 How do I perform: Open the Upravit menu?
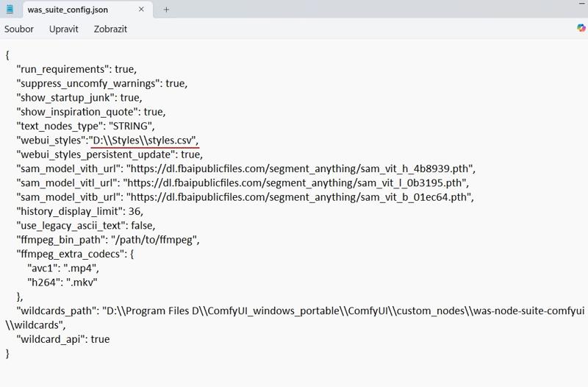pyautogui.click(x=64, y=29)
